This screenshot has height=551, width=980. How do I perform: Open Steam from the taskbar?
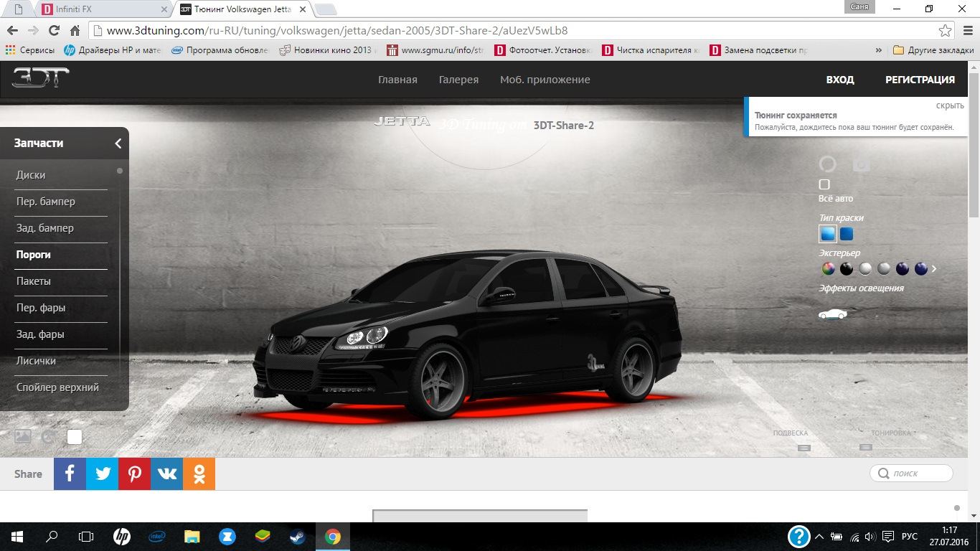[296, 537]
